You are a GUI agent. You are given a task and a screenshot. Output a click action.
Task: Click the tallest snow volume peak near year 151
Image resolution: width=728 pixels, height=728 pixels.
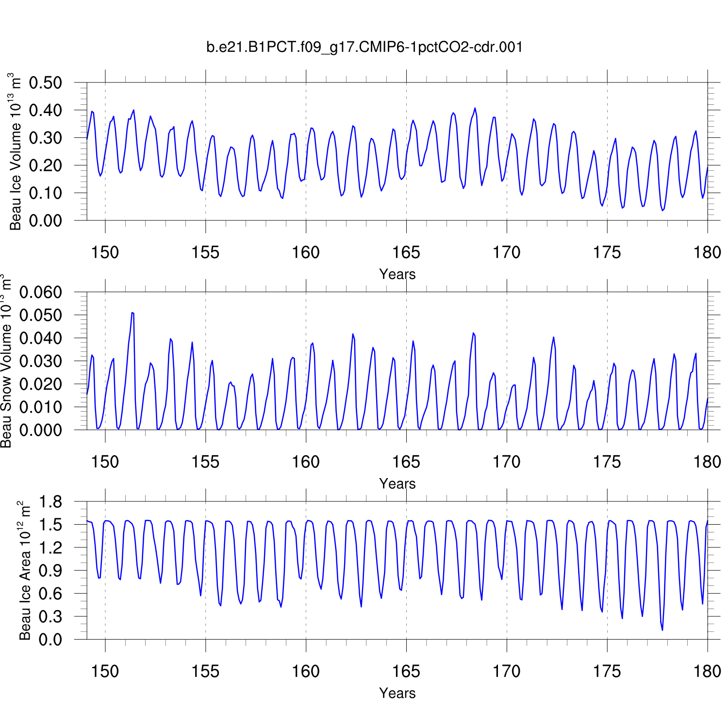[132, 313]
